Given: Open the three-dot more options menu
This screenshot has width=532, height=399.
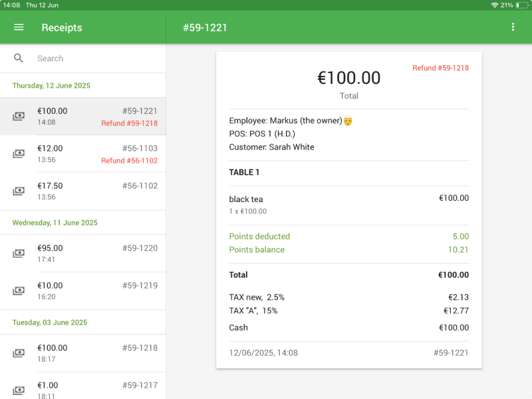Looking at the screenshot, I should 513,27.
